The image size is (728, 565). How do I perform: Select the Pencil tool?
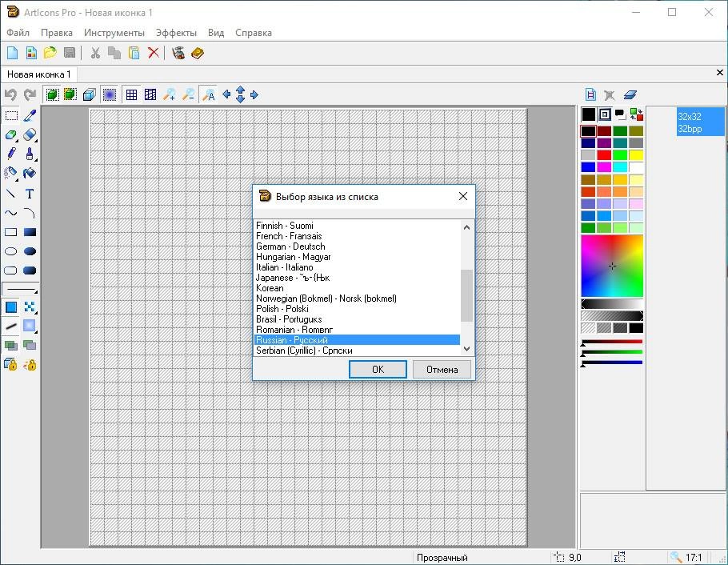pyautogui.click(x=11, y=154)
